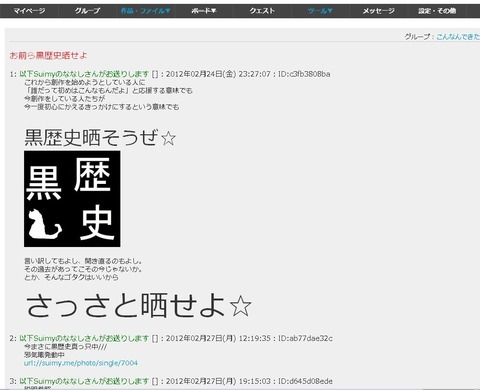The width and height of the screenshot is (480, 390).
Task: Click the line これから創作を始めようとしている人に
Action: tap(85, 82)
